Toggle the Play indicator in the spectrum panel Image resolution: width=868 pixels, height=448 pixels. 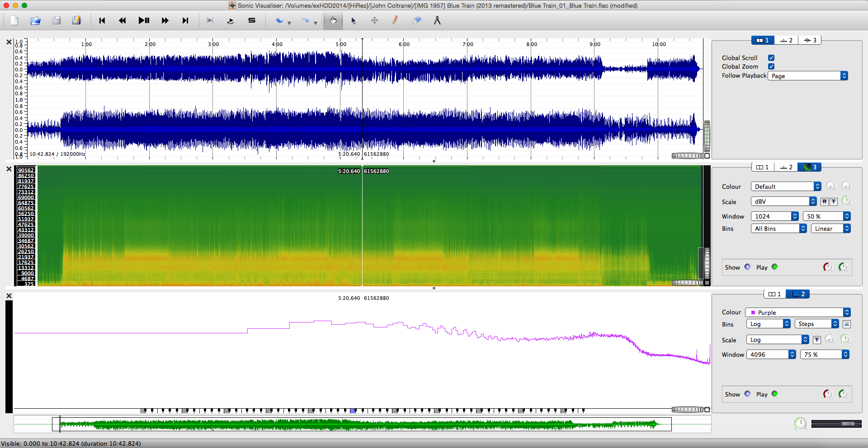[774, 394]
